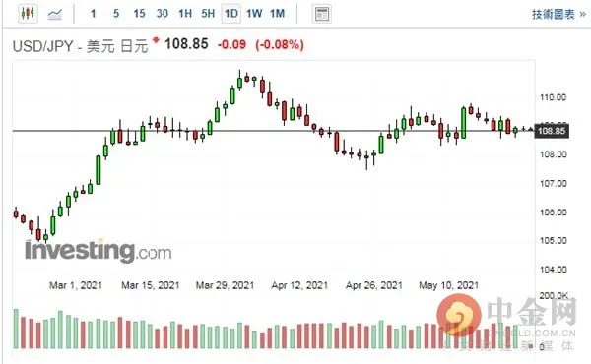
Task: Select the 1H timeframe
Action: [x=185, y=14]
